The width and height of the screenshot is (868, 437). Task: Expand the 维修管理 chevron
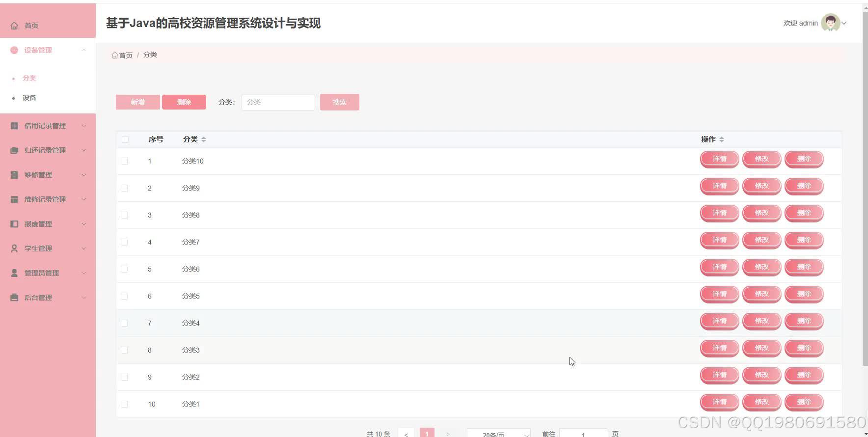pyautogui.click(x=84, y=175)
